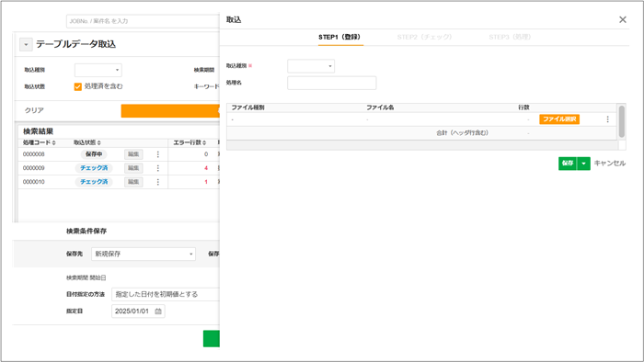Click キャンセル in the dialog
Screen dimensions: 644x362
coord(609,164)
